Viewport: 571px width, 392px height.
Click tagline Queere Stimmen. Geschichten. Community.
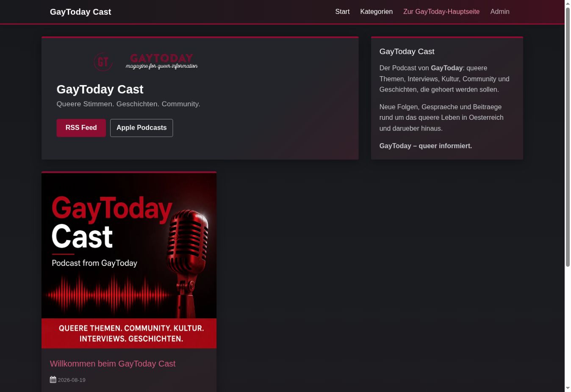coord(128,104)
